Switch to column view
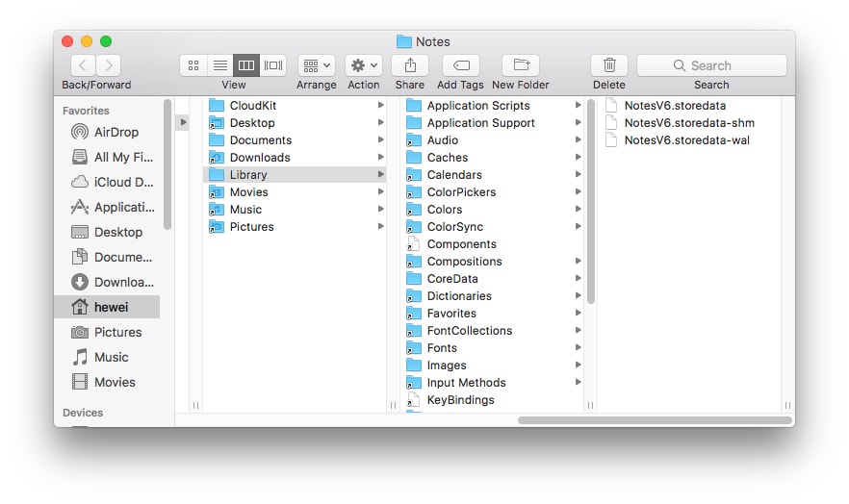This screenshot has width=849, height=504. pos(246,65)
